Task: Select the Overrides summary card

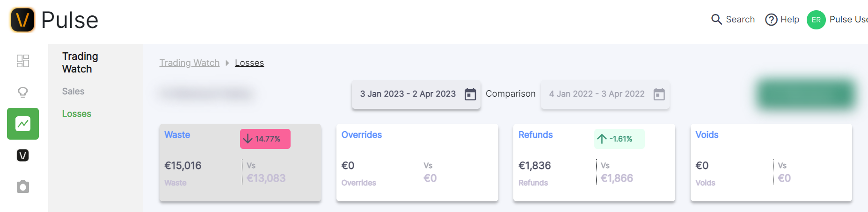Action: pos(417,163)
